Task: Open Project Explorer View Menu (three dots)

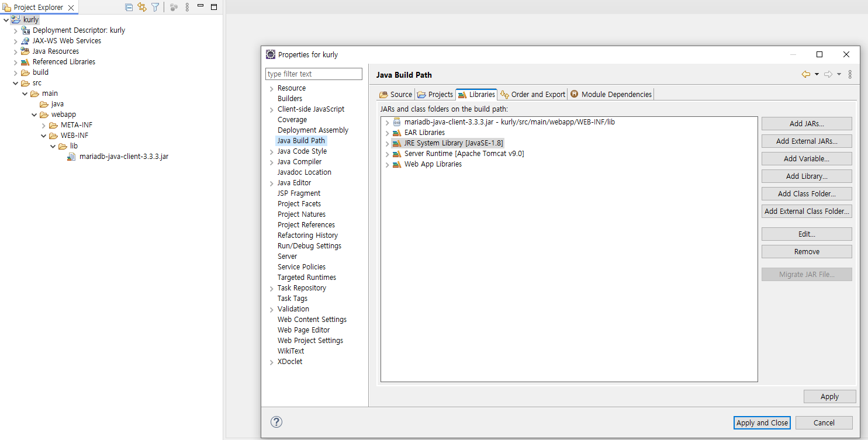Action: click(187, 7)
